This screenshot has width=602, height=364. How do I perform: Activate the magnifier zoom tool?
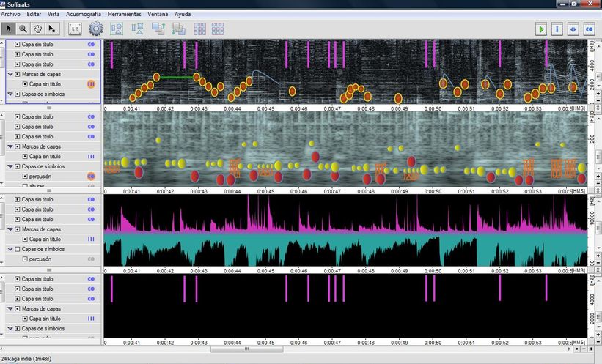click(x=23, y=29)
